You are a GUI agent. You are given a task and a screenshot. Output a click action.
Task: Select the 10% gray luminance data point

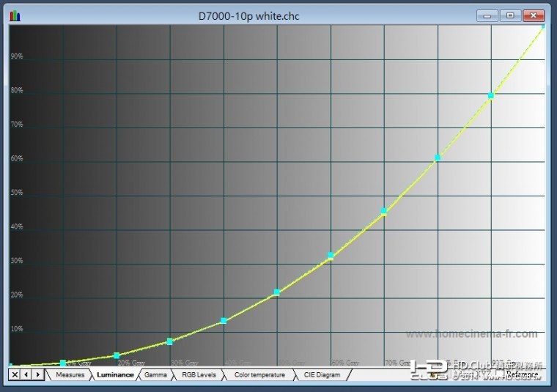[x=63, y=363]
